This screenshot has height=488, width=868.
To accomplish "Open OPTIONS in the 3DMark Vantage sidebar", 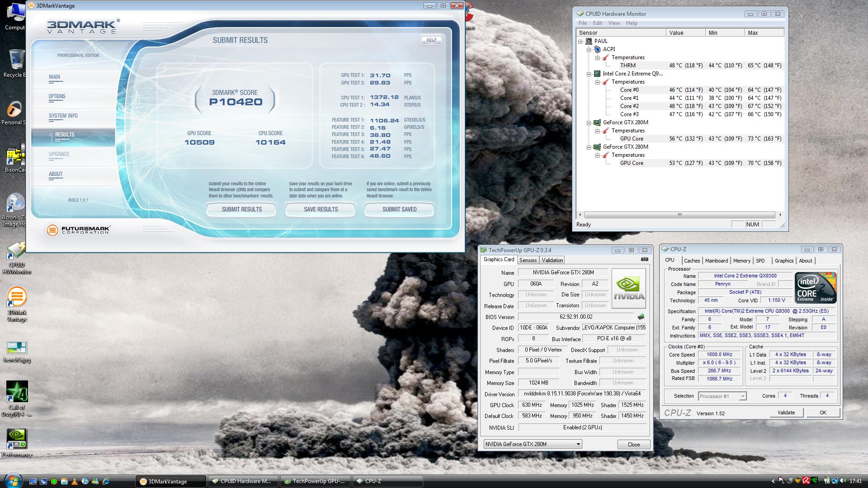I will click(57, 97).
